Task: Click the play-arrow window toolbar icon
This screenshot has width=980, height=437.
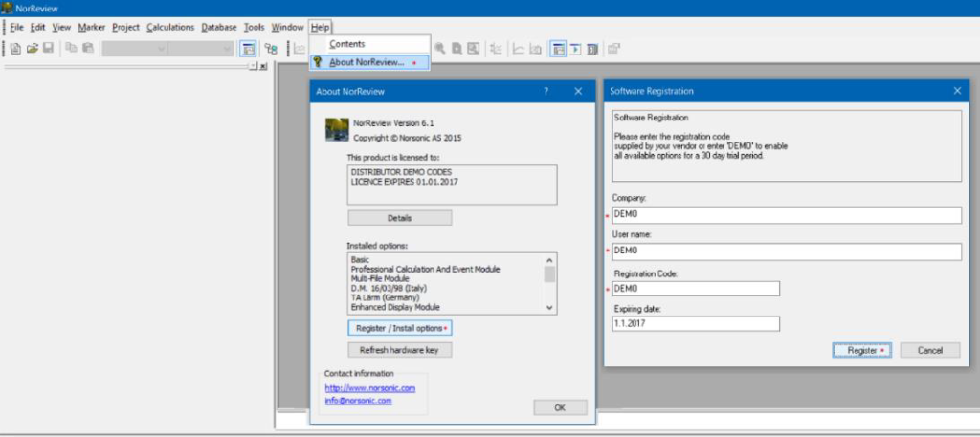Action: [575, 49]
